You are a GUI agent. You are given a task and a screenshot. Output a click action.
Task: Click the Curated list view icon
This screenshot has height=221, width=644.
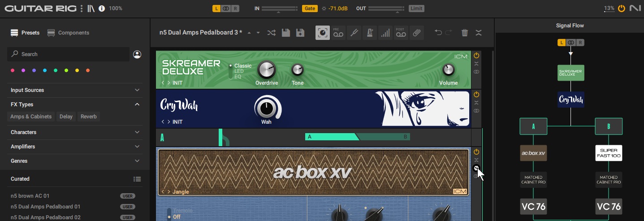[x=137, y=179]
